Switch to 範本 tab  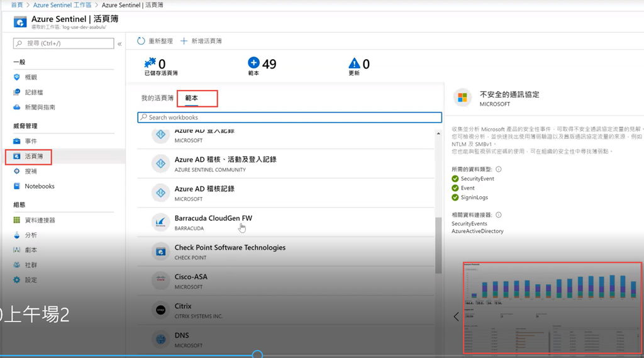pyautogui.click(x=191, y=98)
